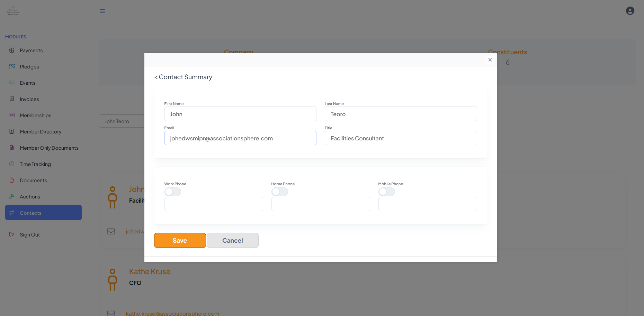
Task: Click Kathe Kruse's email envelope icon
Action: click(111, 313)
